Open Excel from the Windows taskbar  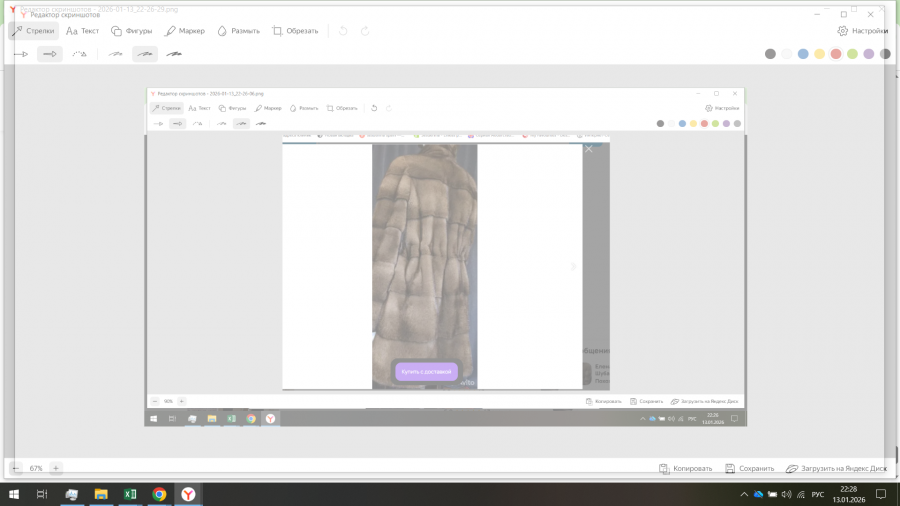(x=130, y=494)
